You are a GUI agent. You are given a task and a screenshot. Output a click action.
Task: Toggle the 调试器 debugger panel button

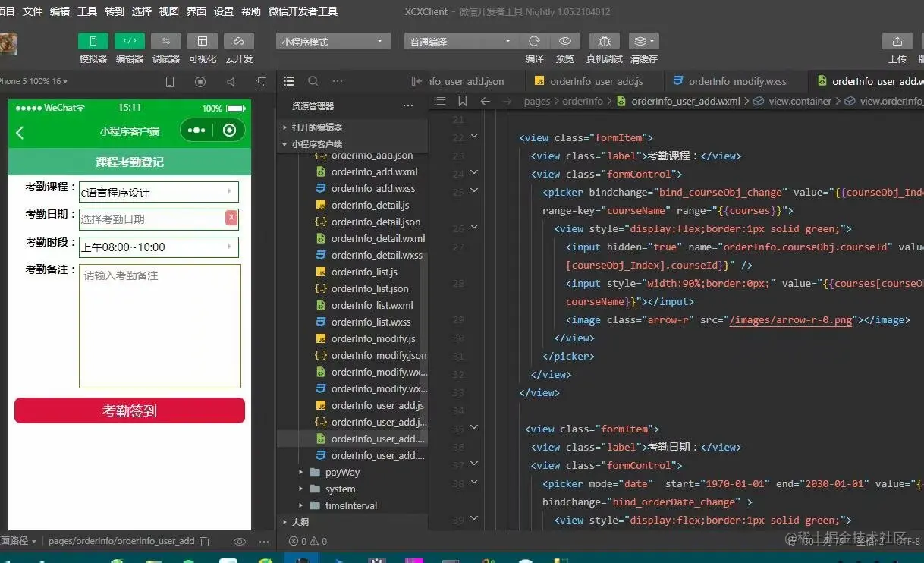[x=166, y=41]
